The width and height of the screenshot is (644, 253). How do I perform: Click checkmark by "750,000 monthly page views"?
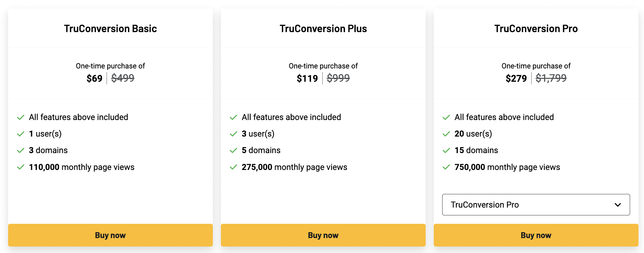tap(446, 167)
